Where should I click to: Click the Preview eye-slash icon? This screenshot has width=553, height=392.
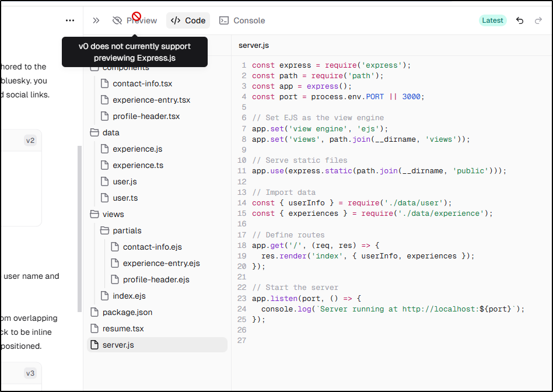point(117,20)
